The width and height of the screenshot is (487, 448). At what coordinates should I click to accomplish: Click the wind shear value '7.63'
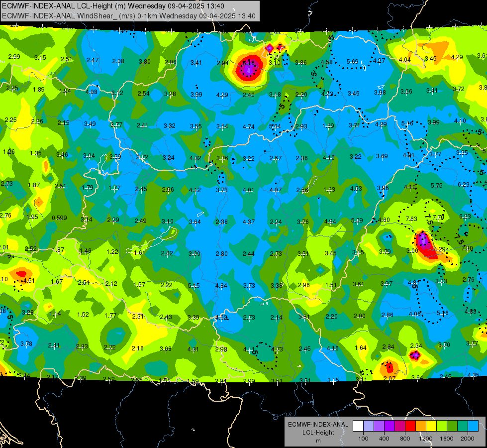tap(411, 219)
